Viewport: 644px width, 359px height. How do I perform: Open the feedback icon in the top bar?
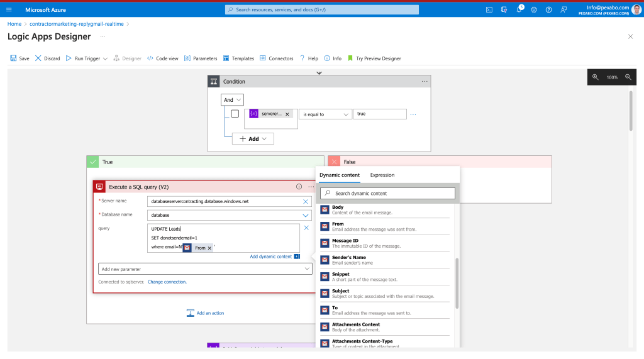(563, 9)
